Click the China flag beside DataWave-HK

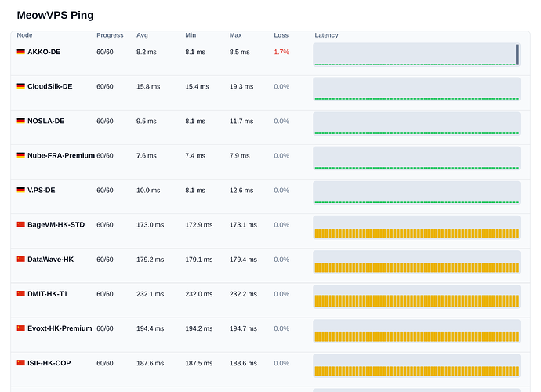pos(20,259)
